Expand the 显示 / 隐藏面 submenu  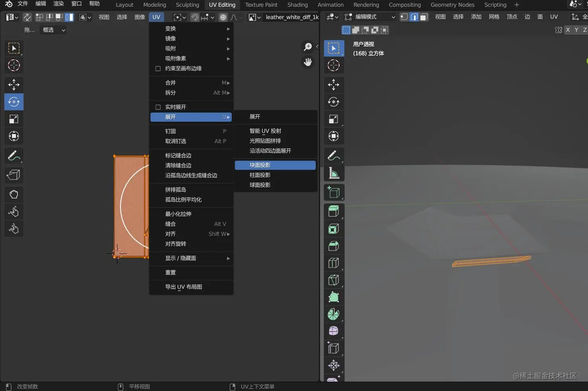tap(191, 258)
